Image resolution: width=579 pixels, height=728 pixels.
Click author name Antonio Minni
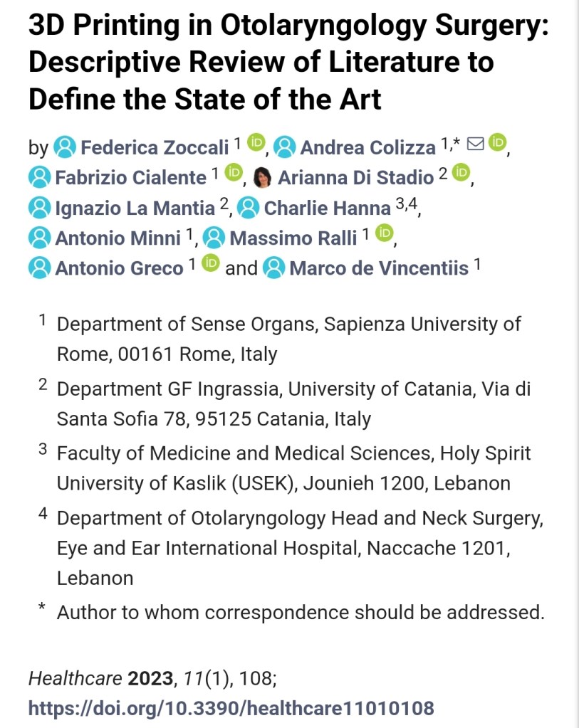coord(118,238)
